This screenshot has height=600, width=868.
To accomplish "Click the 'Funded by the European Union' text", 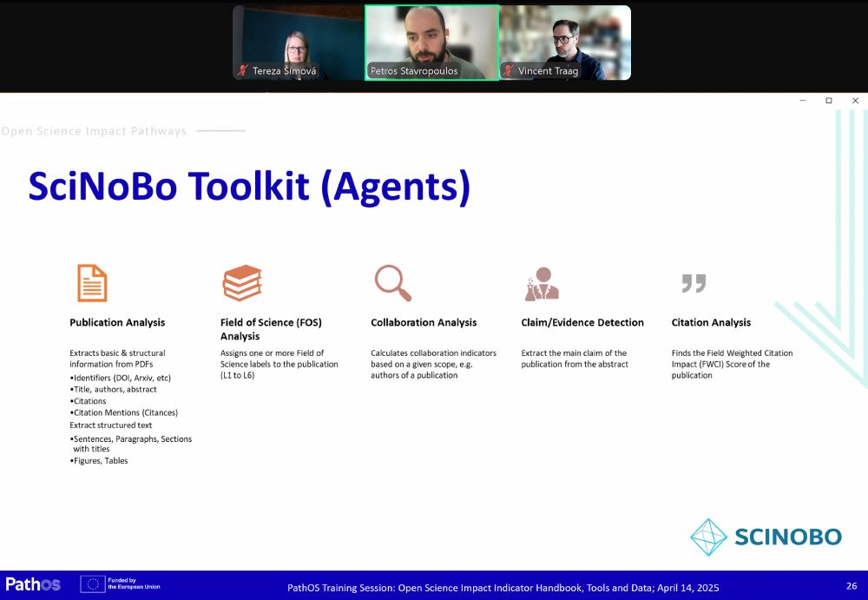I will coord(134,584).
